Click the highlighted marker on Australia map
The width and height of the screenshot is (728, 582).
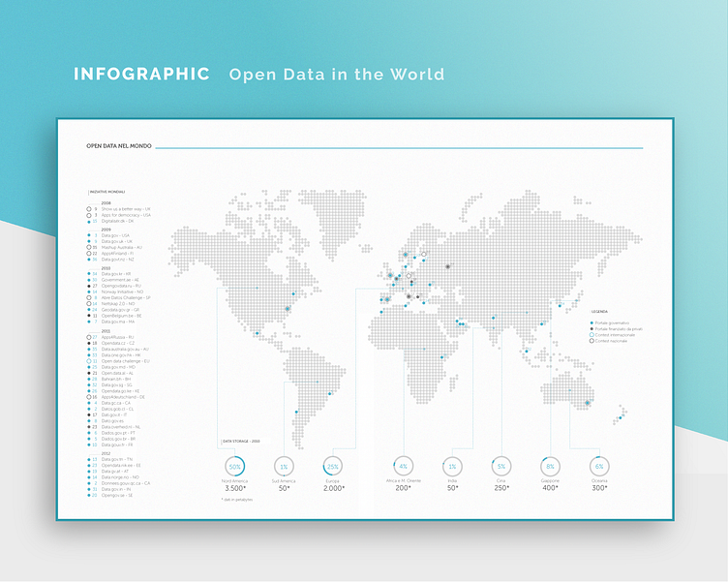(x=588, y=403)
